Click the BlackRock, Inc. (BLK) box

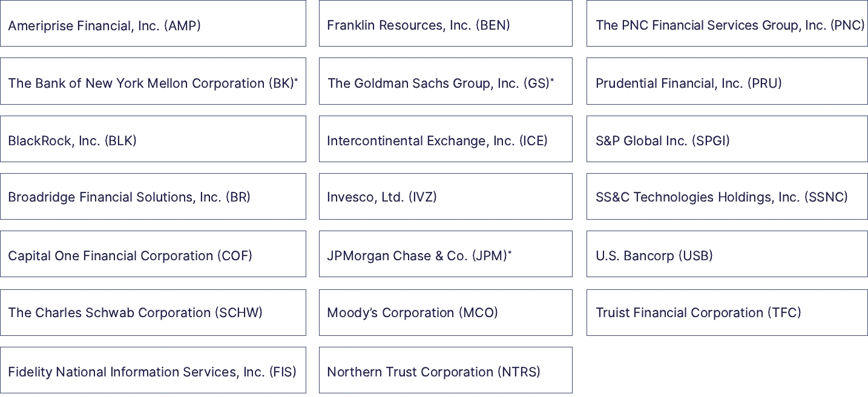pyautogui.click(x=153, y=140)
